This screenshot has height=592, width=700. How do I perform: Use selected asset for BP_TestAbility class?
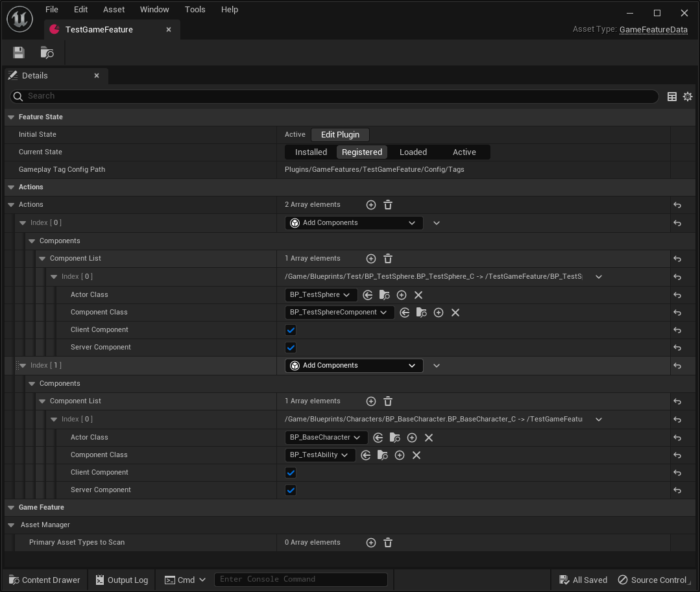(x=366, y=455)
